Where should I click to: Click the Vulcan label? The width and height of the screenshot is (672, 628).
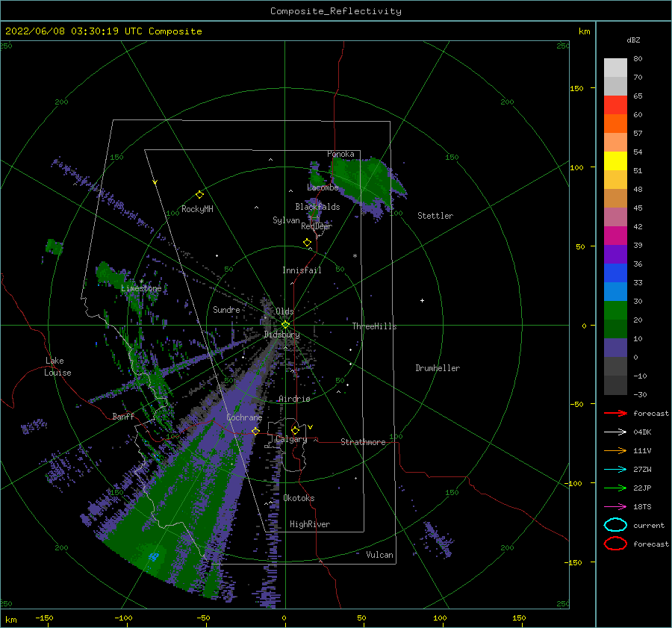(x=380, y=555)
